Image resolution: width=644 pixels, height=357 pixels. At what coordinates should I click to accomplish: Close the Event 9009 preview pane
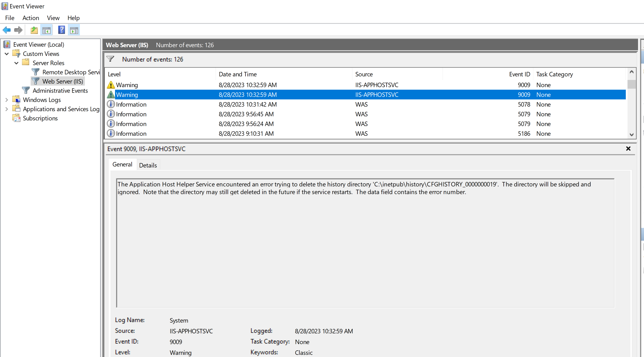(x=628, y=149)
